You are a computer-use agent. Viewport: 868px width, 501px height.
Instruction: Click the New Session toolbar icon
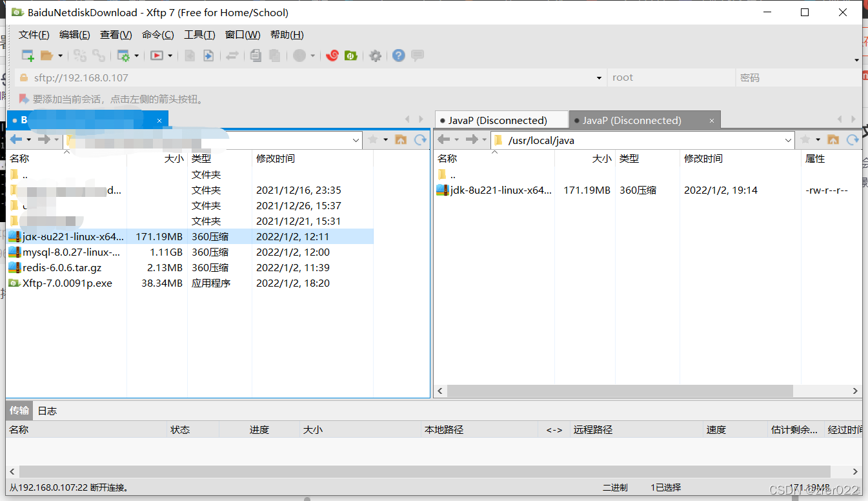28,56
